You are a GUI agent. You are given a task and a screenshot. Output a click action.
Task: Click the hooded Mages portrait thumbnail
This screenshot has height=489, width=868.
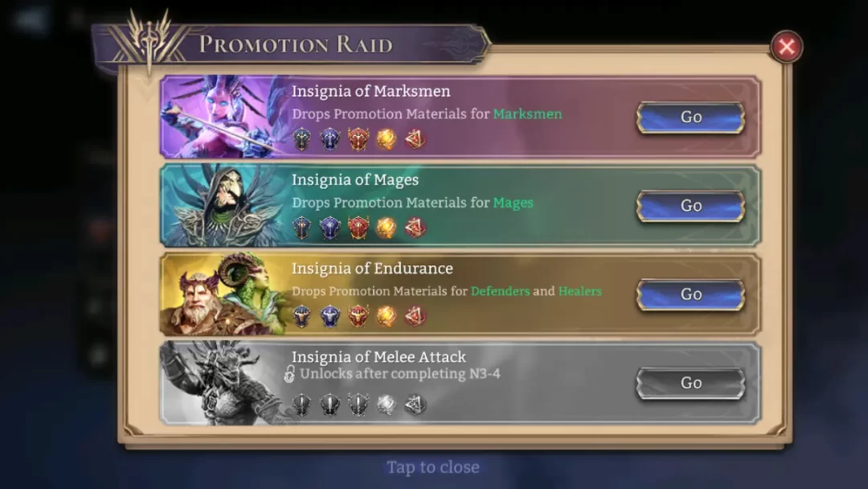224,205
